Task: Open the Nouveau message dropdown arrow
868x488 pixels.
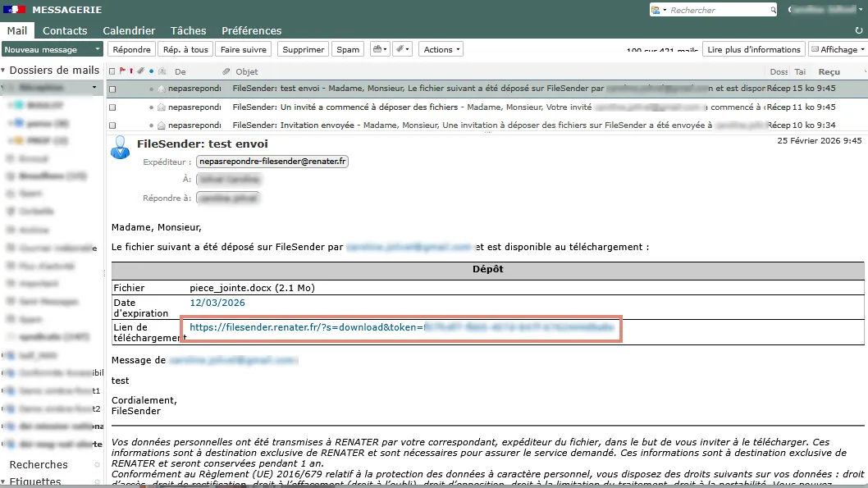Action: click(98, 49)
